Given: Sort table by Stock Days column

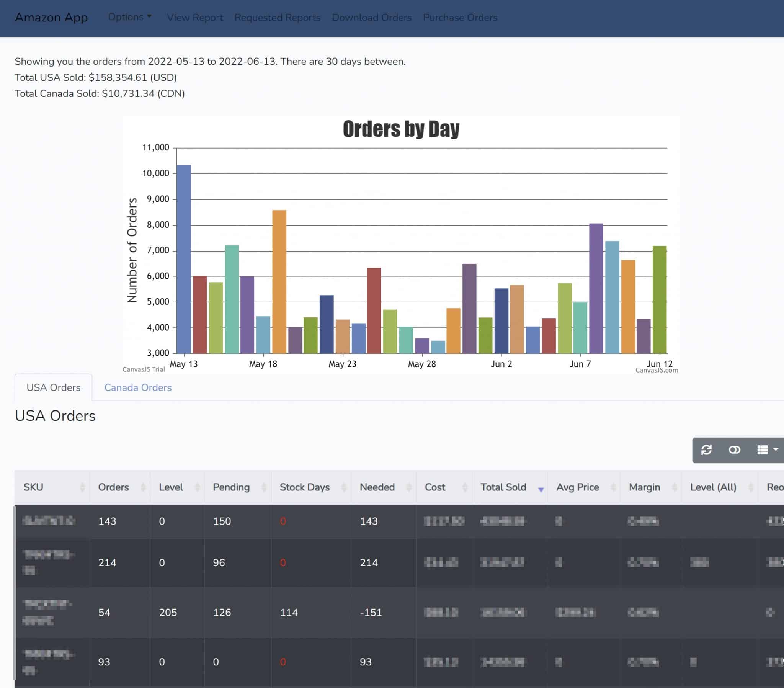Looking at the screenshot, I should (x=311, y=487).
